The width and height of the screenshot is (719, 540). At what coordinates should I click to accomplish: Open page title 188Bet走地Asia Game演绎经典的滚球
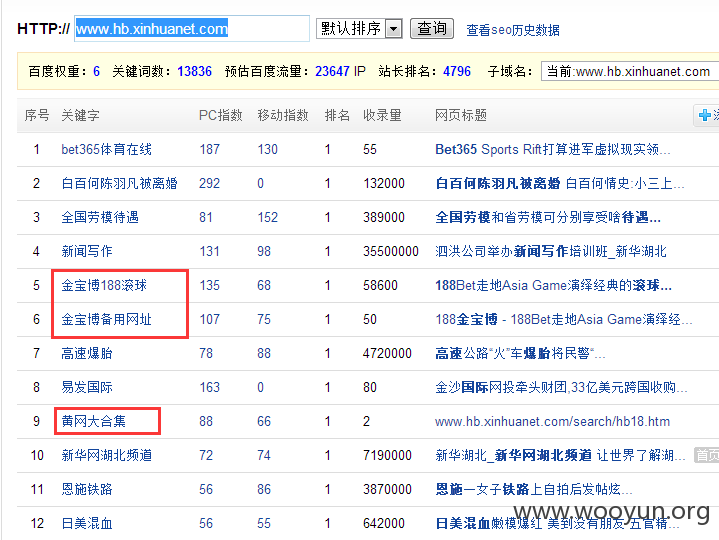[x=553, y=286]
